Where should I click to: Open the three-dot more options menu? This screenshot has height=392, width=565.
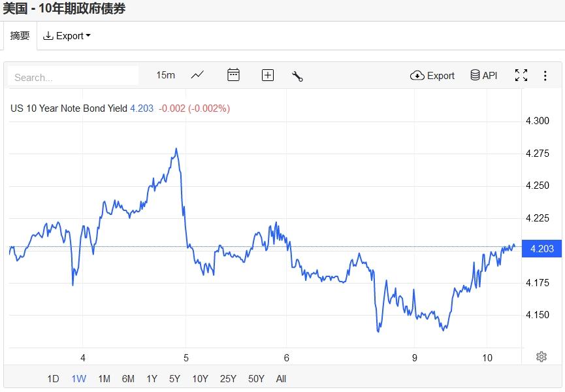(545, 76)
